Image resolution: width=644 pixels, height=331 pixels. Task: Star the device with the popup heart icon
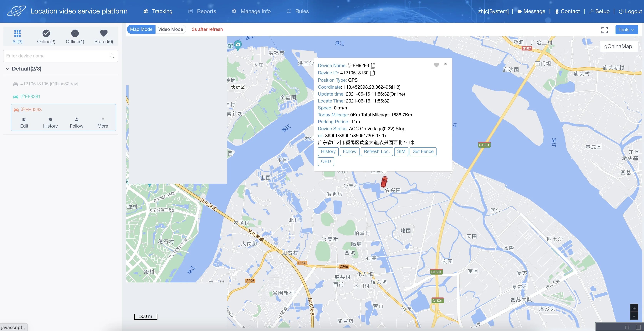436,65
